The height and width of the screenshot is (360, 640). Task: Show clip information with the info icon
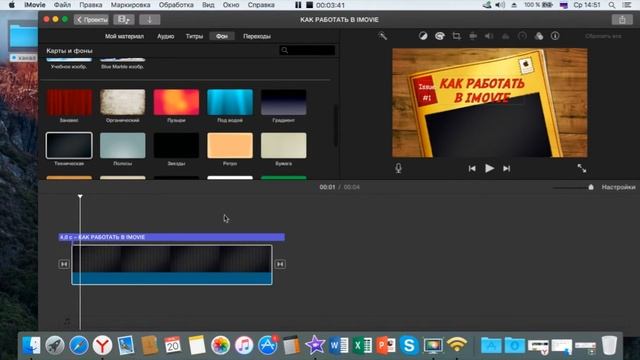coord(555,36)
